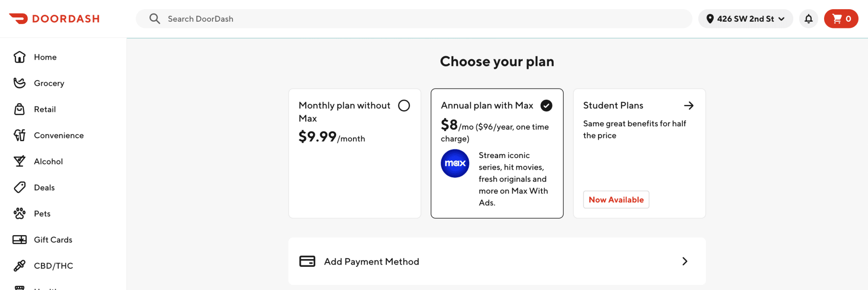The height and width of the screenshot is (290, 868).
Task: Click the Max streaming logo
Action: tap(455, 164)
